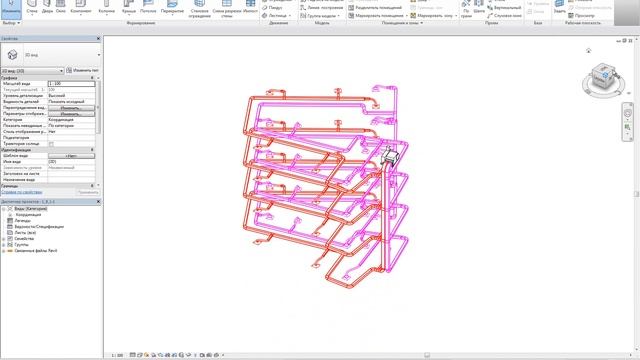Click Маркировать помещение tool

pyautogui.click(x=378, y=16)
